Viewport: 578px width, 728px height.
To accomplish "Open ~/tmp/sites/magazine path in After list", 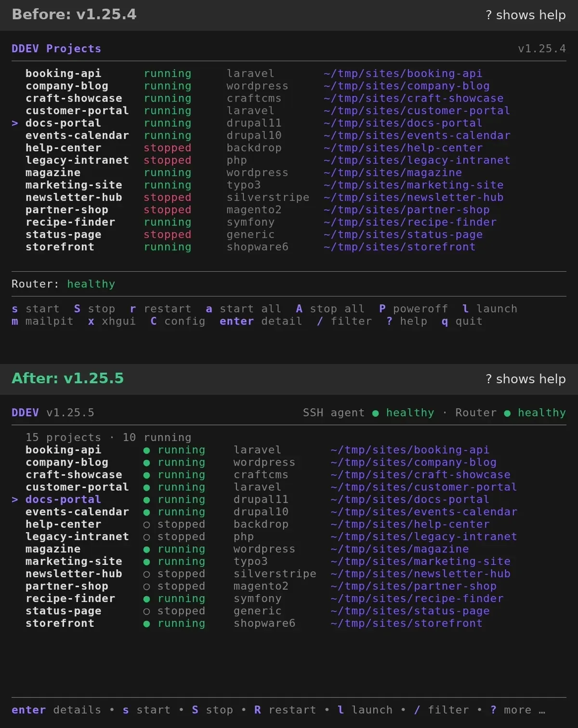I will pos(400,549).
